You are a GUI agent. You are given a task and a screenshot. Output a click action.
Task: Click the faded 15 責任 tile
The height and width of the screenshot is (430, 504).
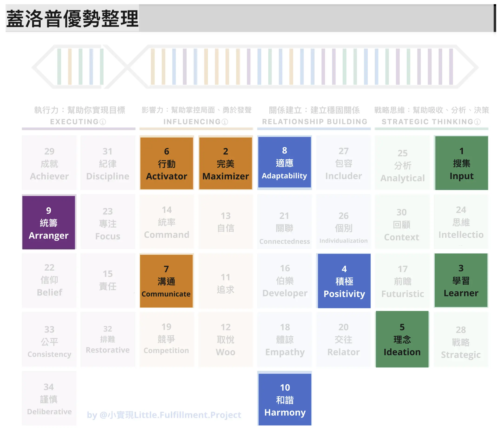point(108,280)
